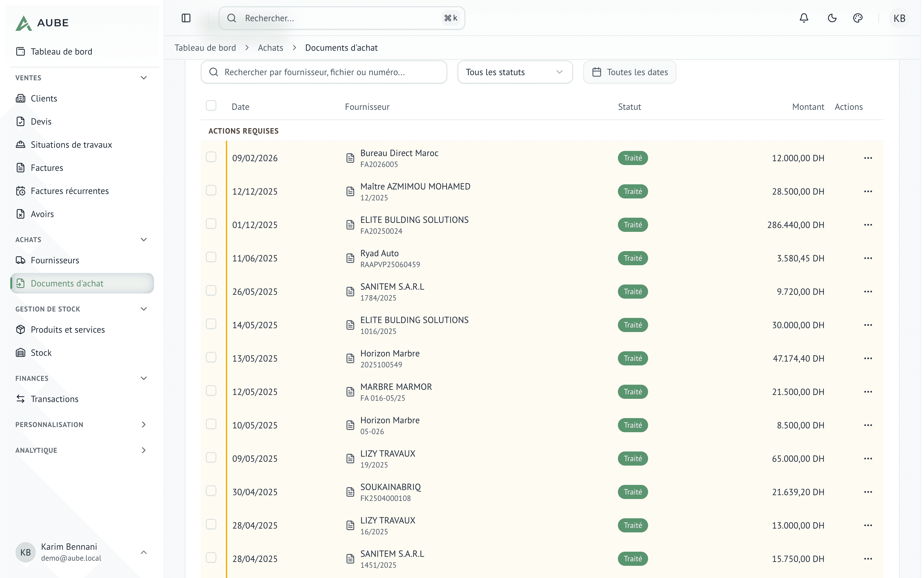Open actions menu for invoice 1451/2025
Image resolution: width=924 pixels, height=578 pixels.
(x=868, y=559)
